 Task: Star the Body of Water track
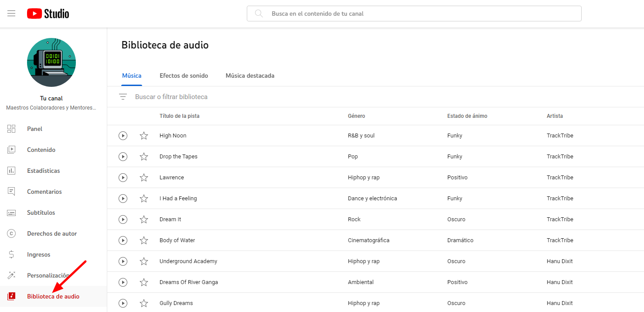(144, 240)
